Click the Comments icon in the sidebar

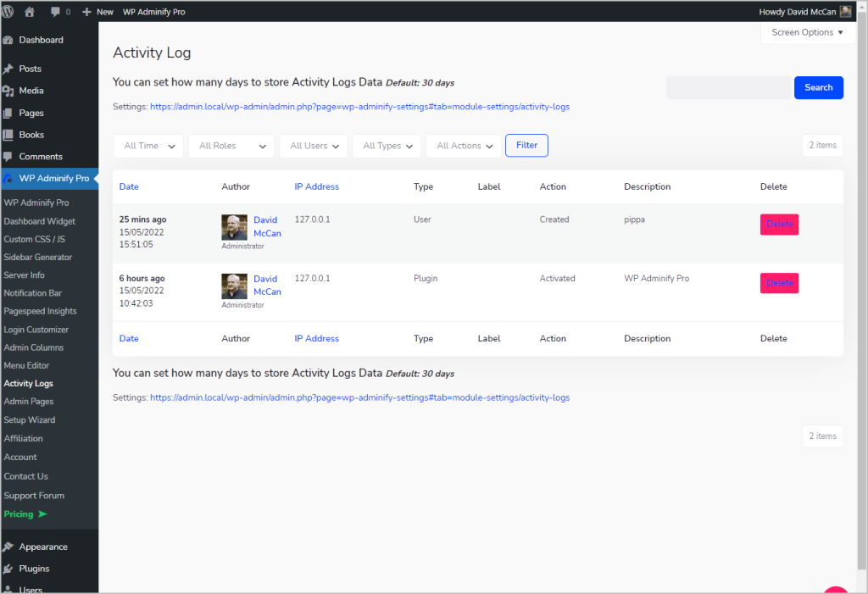tap(8, 157)
